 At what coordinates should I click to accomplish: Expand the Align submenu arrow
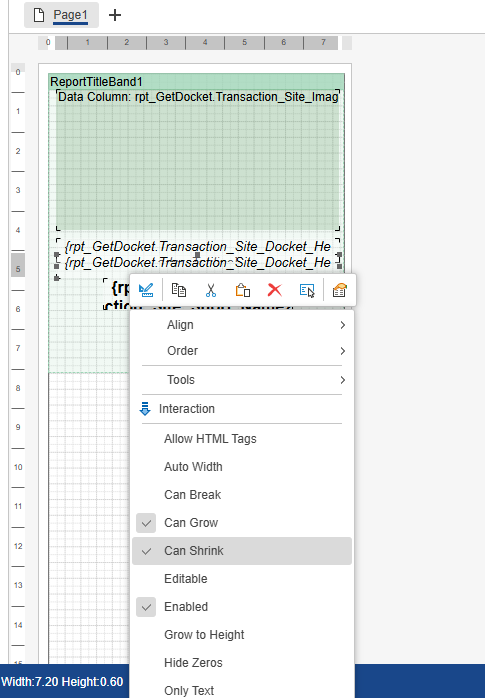[x=343, y=325]
